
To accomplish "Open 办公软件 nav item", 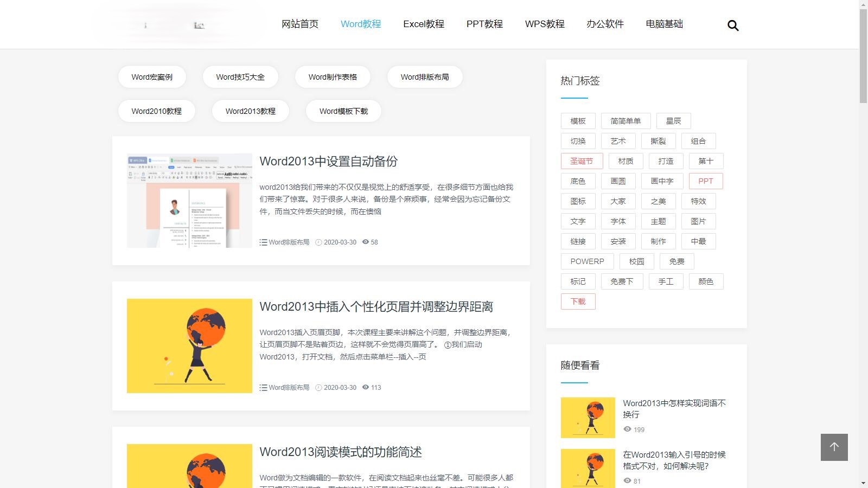I will [x=605, y=24].
